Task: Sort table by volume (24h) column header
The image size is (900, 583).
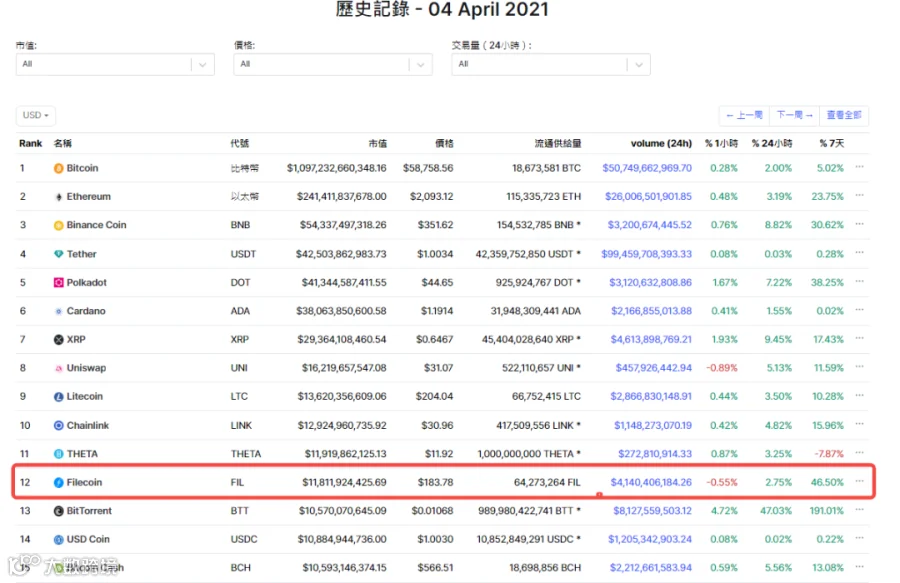Action: pos(661,143)
